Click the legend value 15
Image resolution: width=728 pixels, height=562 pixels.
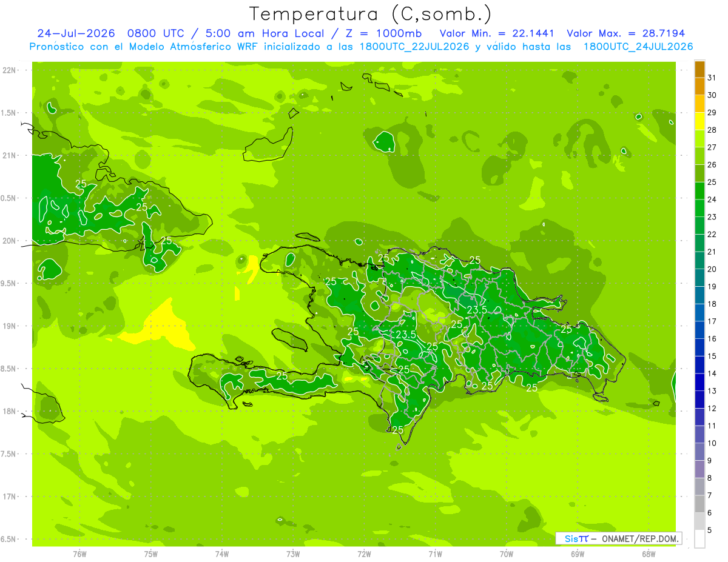(x=712, y=356)
